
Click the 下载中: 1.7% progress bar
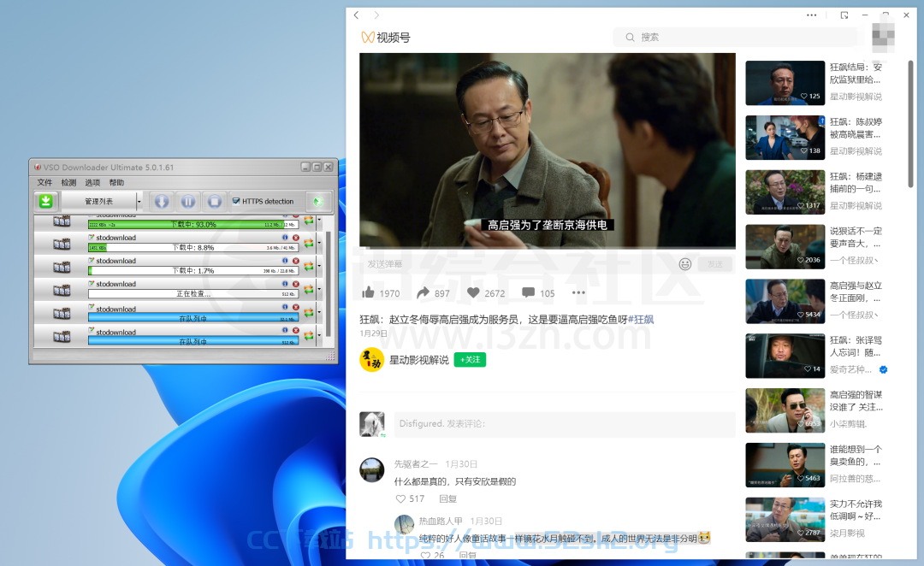click(193, 270)
